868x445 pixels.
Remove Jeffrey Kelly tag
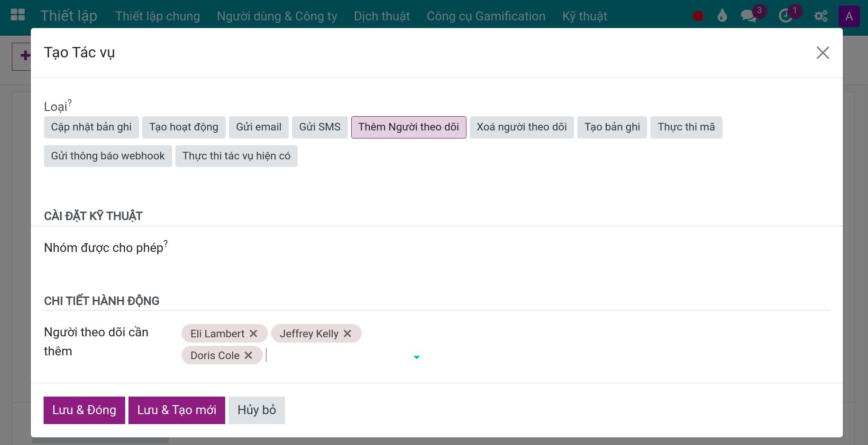(x=347, y=334)
